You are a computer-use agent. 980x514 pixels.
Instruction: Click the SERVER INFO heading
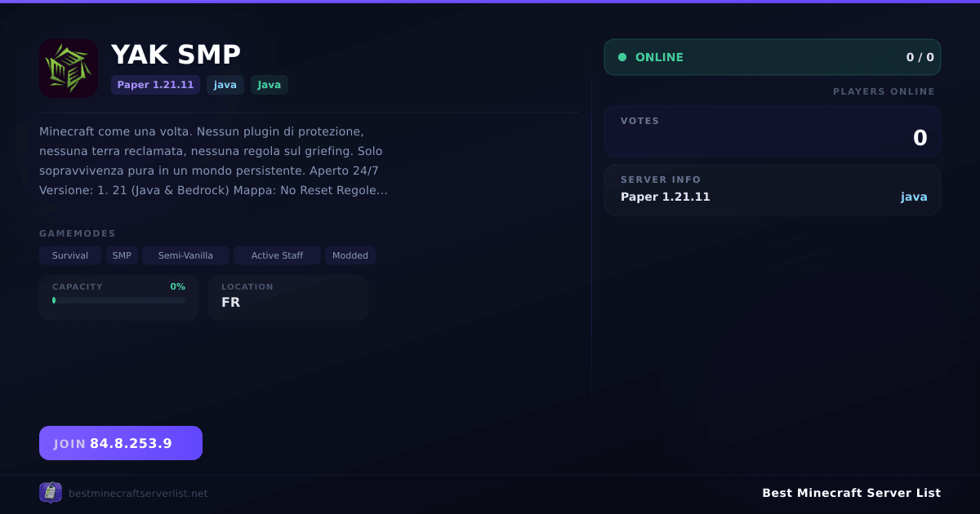[x=661, y=179]
